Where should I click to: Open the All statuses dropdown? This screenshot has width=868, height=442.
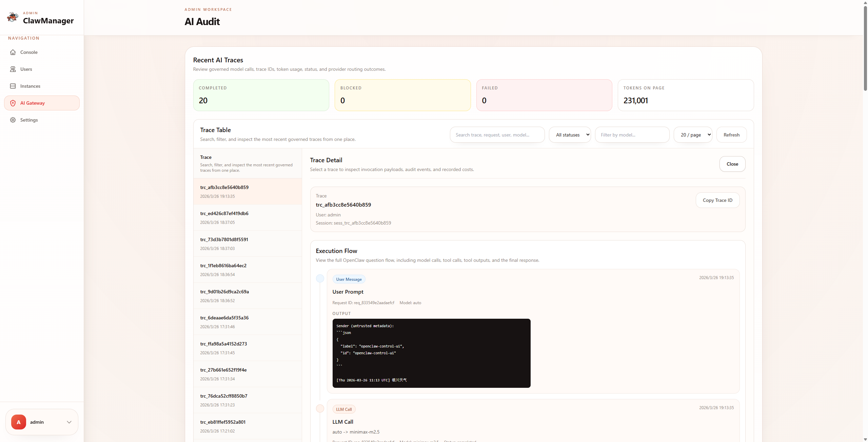[570, 135]
